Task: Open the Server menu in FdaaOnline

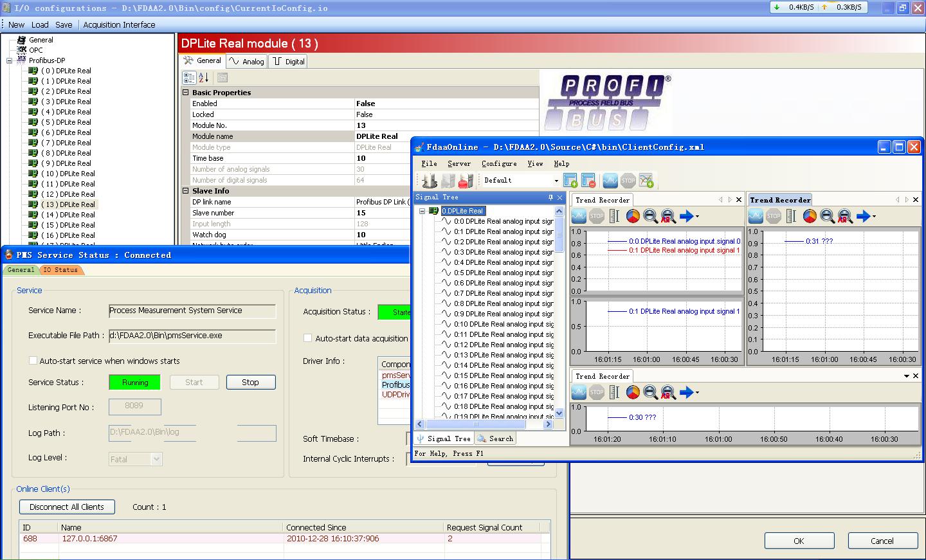Action: click(459, 163)
